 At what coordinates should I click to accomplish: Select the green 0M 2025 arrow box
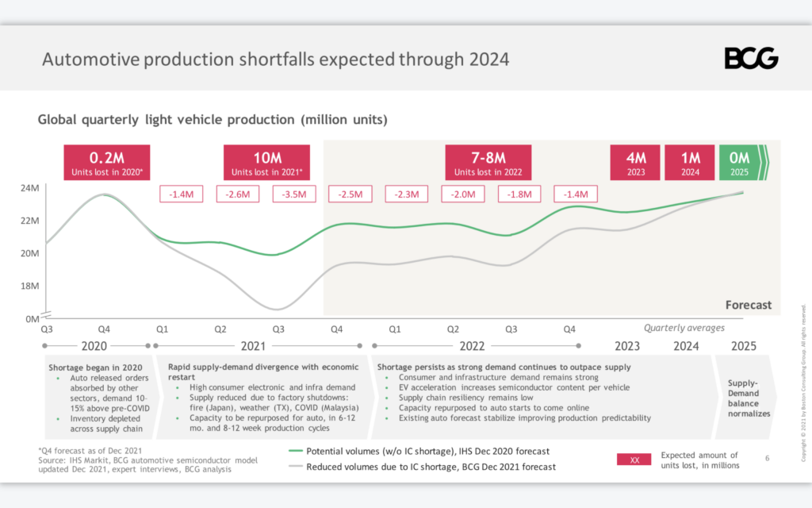pos(744,163)
